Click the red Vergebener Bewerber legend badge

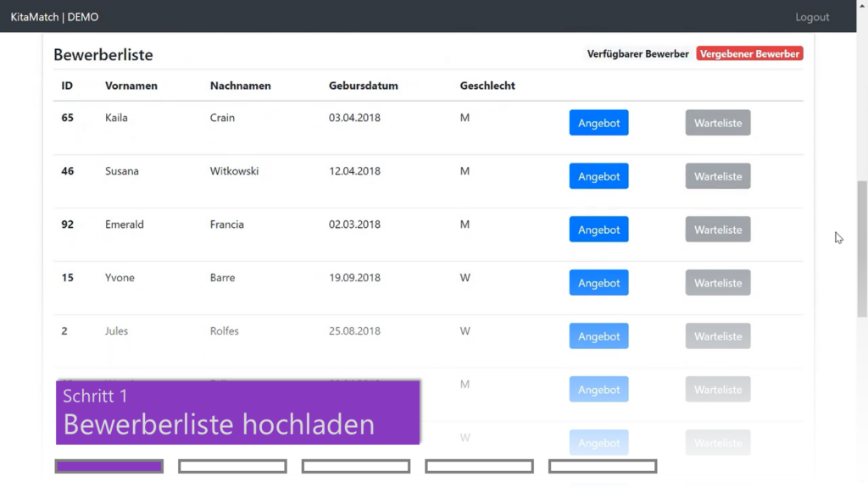tap(749, 53)
